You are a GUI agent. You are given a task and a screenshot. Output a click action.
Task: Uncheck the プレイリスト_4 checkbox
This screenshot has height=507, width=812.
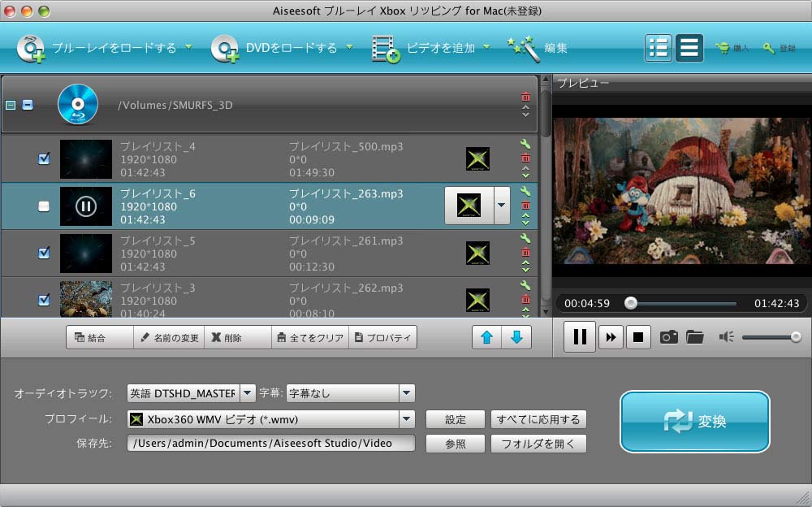(44, 158)
